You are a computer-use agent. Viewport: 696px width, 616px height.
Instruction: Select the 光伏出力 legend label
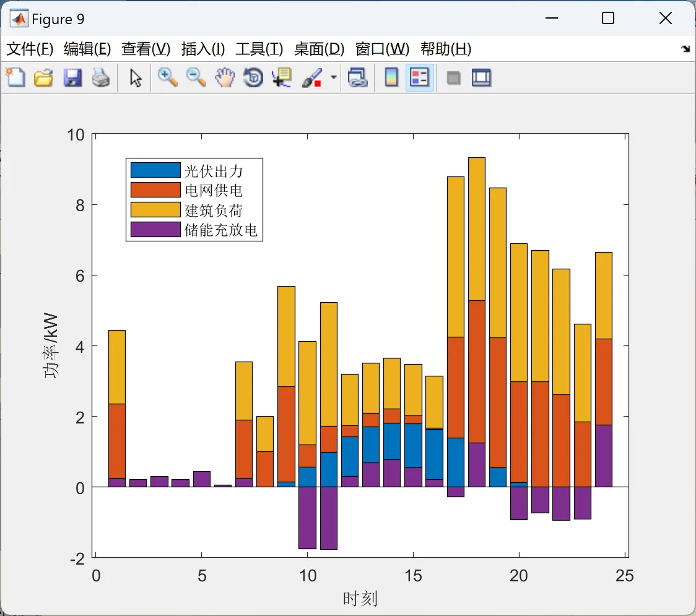214,171
